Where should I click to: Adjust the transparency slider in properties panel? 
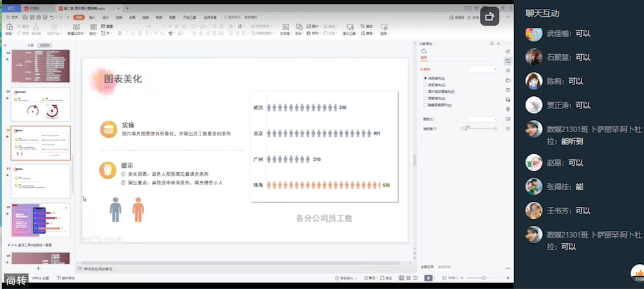coord(479,129)
